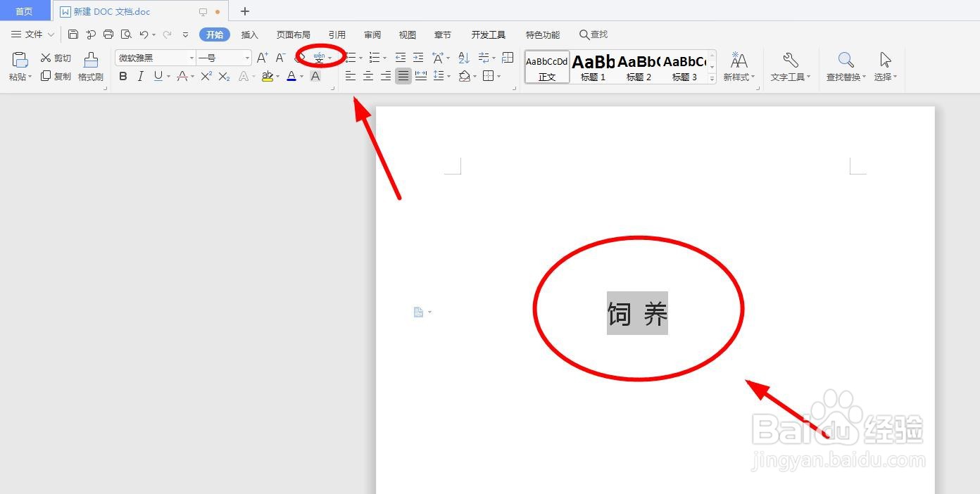Click the Redo arrow icon
The height and width of the screenshot is (494, 980).
167,34
